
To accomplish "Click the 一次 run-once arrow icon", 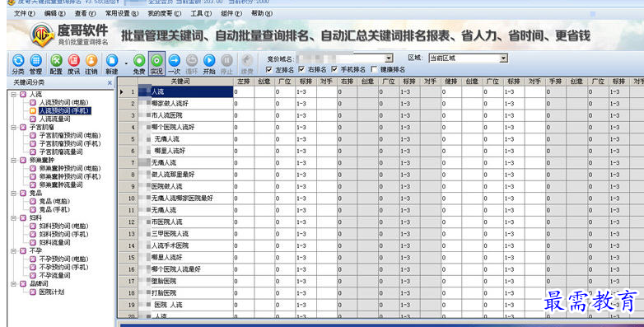I will click(174, 61).
